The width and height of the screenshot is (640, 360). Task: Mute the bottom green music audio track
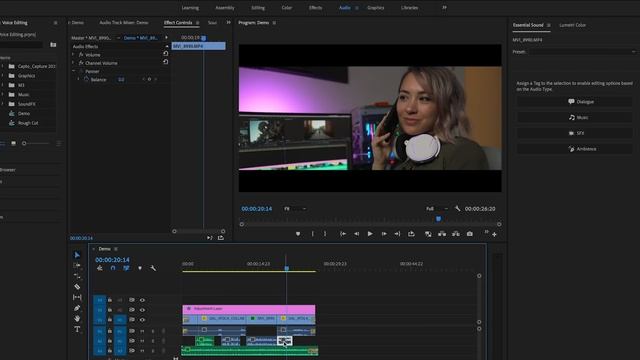coord(142,351)
